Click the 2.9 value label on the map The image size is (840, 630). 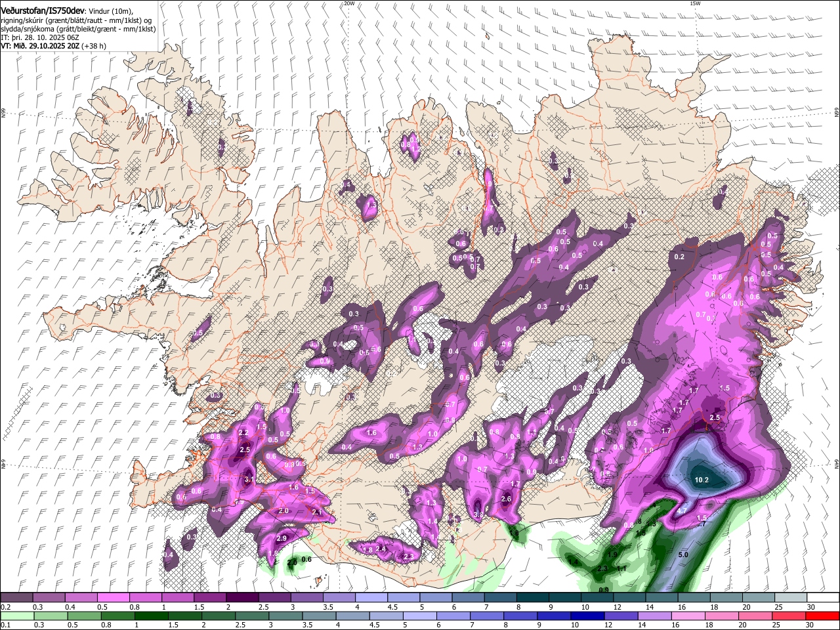[282, 538]
